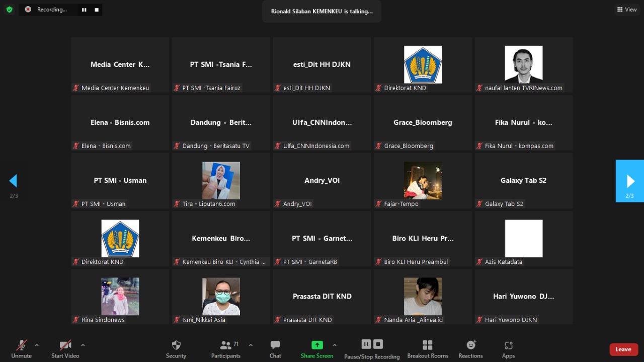Stop recording from the top recording indicator
Image resolution: width=644 pixels, height=362 pixels.
(97, 10)
